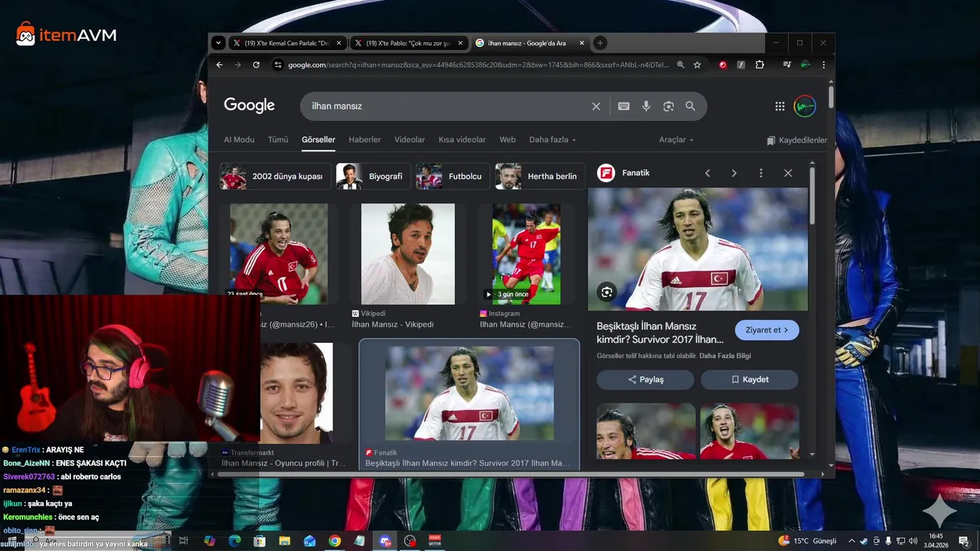Show next image in Fanatik preview panel
The height and width of the screenshot is (551, 980).
[733, 173]
